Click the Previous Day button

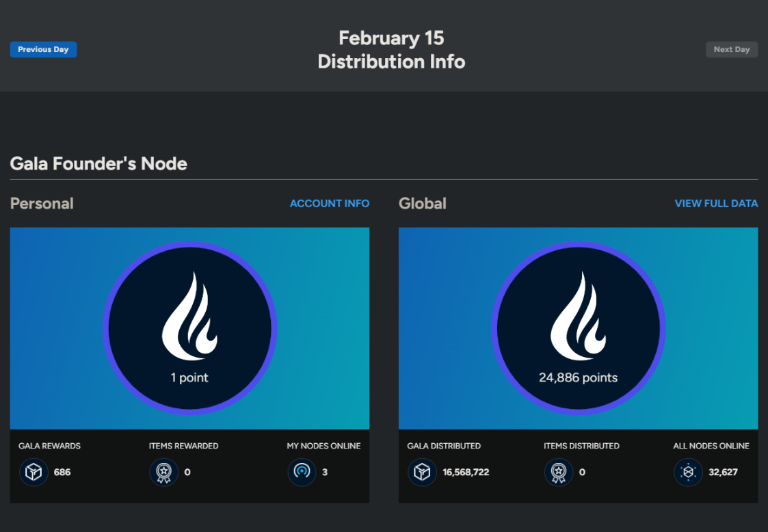[43, 49]
